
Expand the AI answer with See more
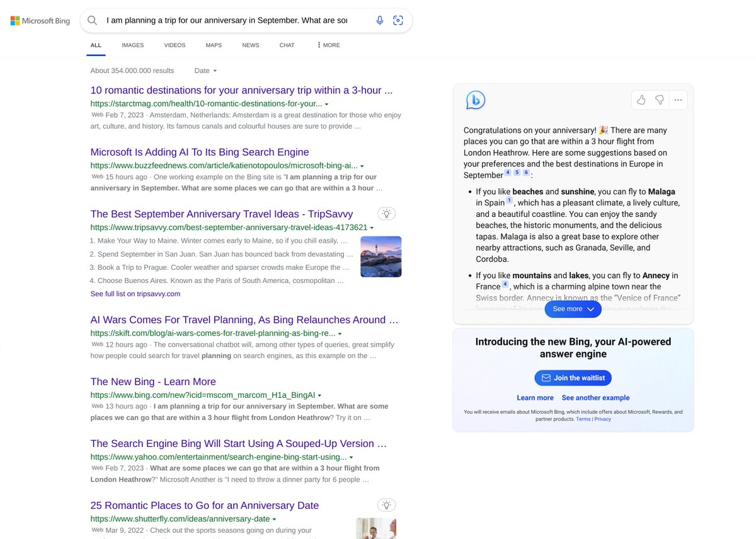click(x=573, y=309)
